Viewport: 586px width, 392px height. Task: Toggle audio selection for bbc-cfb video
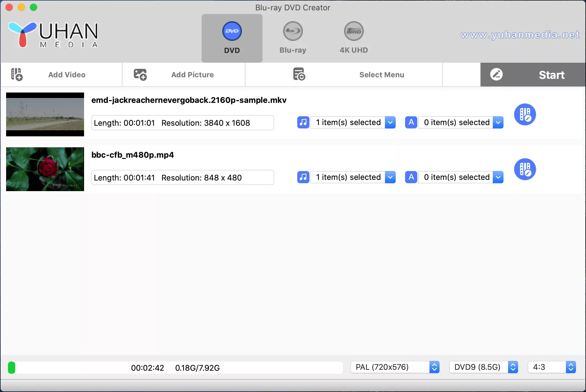click(303, 177)
